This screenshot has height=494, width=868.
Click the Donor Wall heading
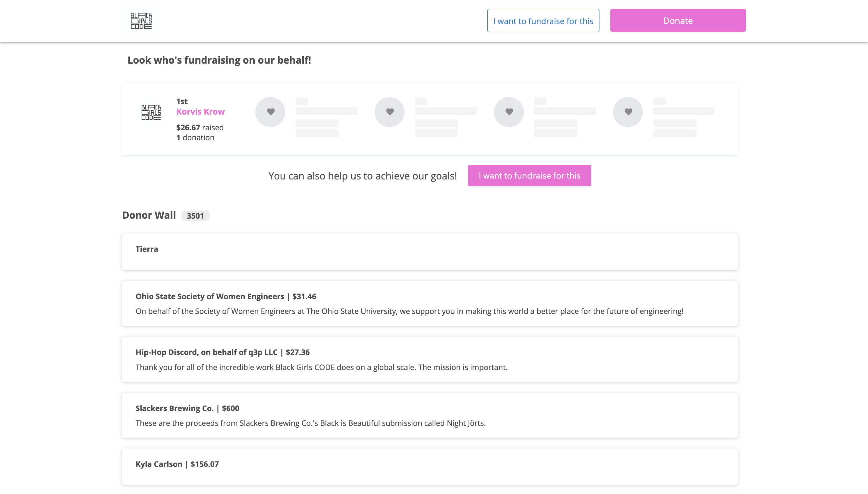coord(149,215)
